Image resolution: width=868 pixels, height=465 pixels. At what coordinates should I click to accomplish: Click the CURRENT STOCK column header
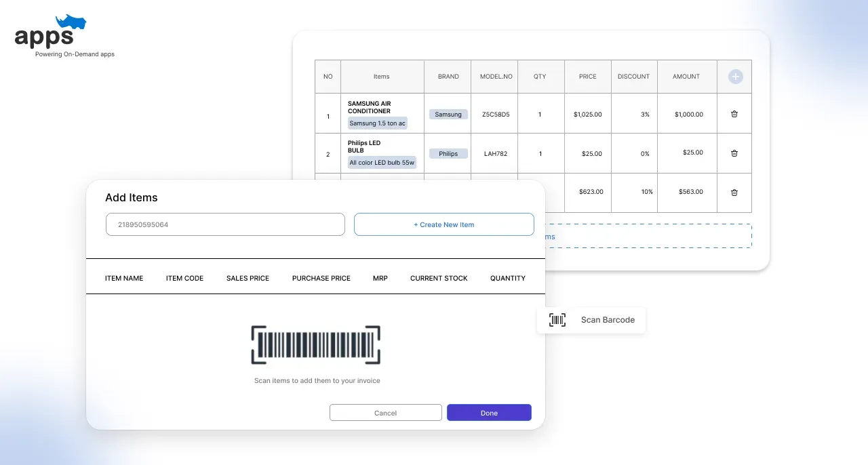coord(439,278)
